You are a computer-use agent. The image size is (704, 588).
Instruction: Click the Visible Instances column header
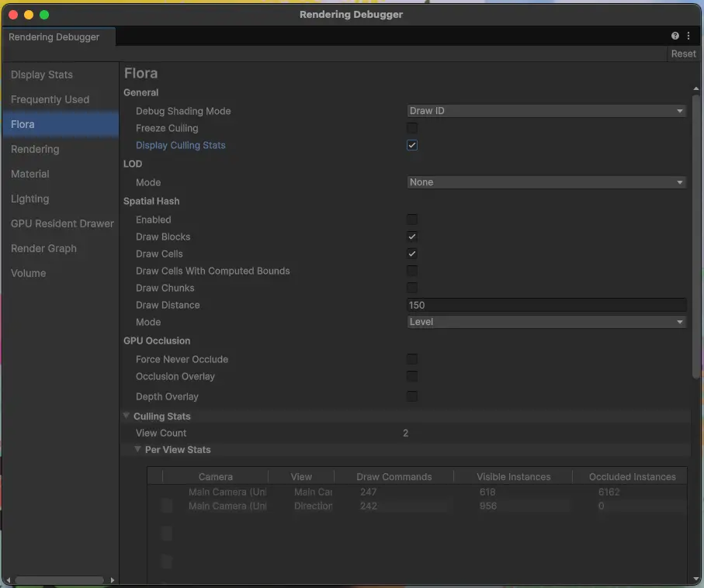point(514,477)
